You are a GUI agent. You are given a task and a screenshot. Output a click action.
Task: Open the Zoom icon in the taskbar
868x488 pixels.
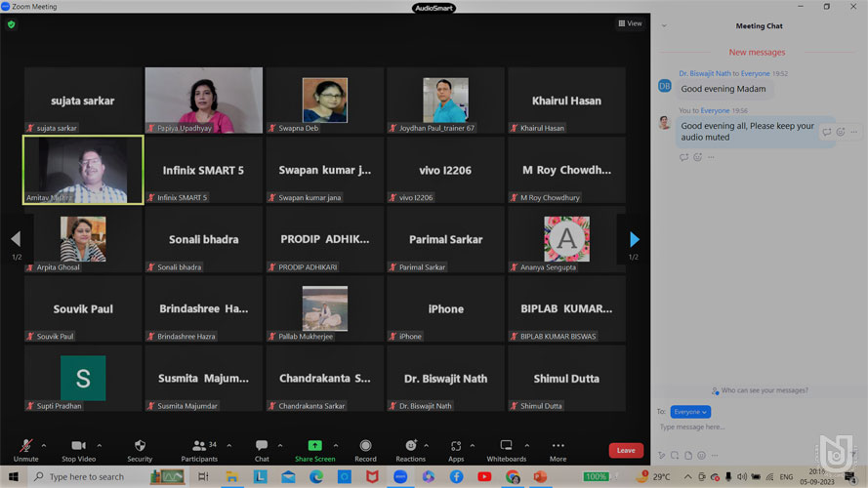(x=400, y=476)
